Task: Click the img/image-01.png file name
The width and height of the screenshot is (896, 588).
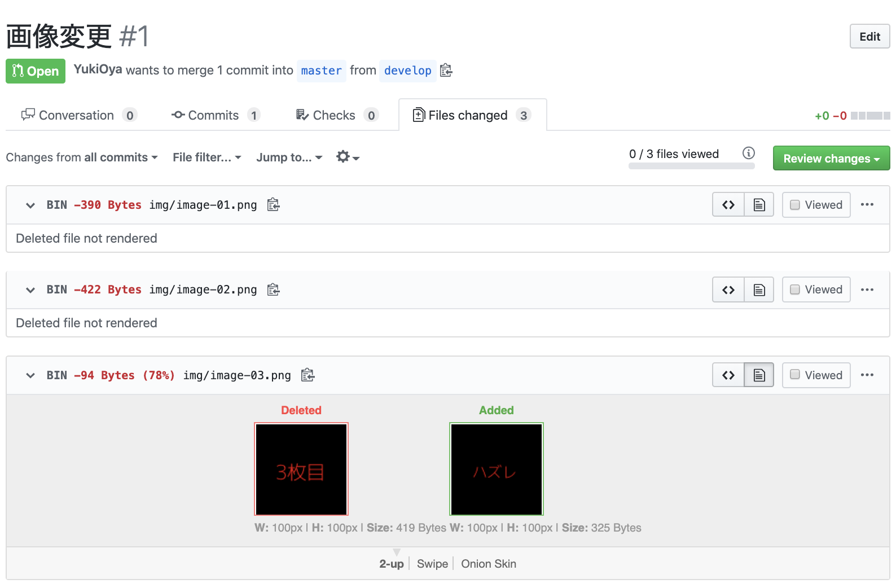Action: click(x=203, y=205)
